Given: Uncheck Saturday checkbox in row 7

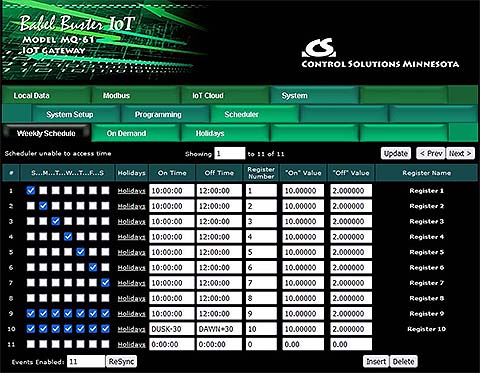Looking at the screenshot, I should coord(105,282).
